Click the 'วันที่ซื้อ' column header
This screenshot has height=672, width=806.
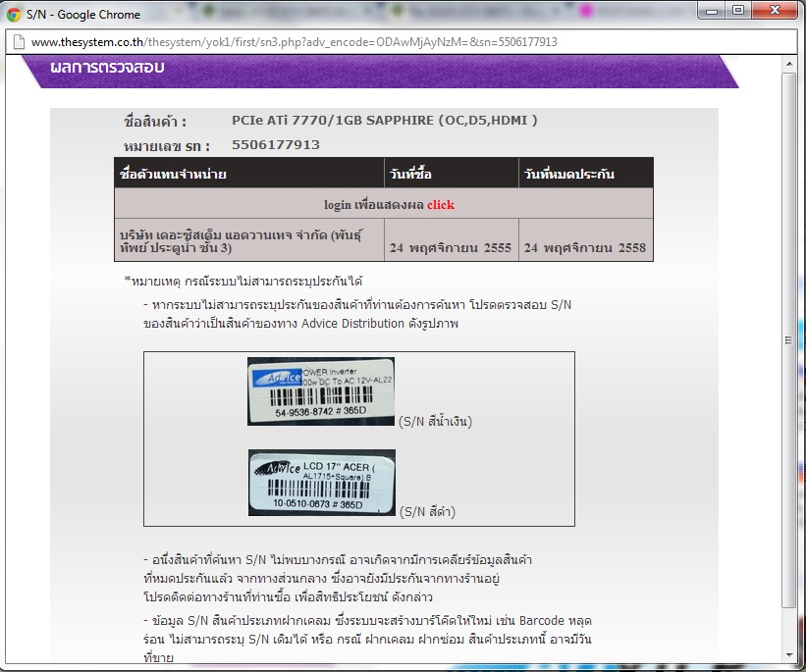coord(451,173)
